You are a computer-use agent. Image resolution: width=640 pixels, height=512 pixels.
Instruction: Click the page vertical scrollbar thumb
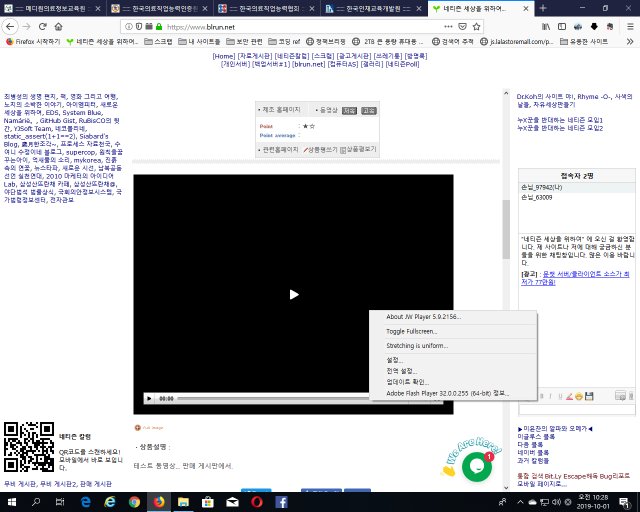click(x=506, y=229)
